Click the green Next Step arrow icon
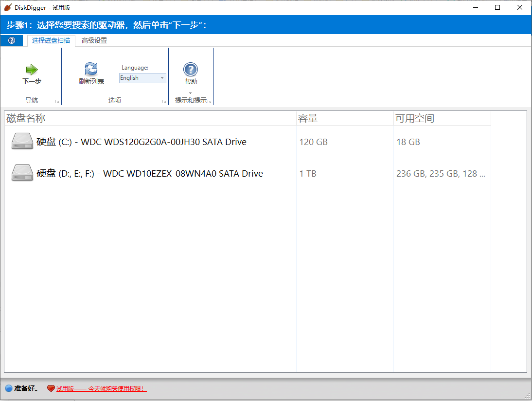532x401 pixels. [31, 71]
